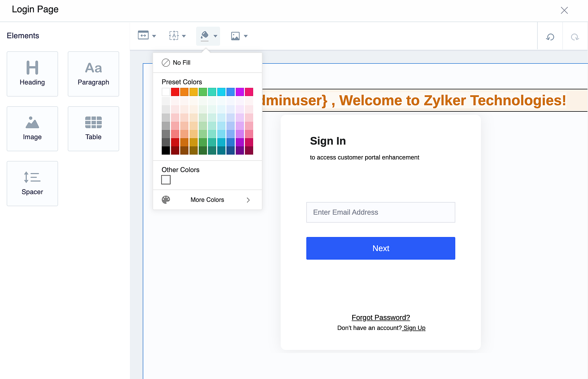
Task: Insert a Table element
Action: (93, 129)
